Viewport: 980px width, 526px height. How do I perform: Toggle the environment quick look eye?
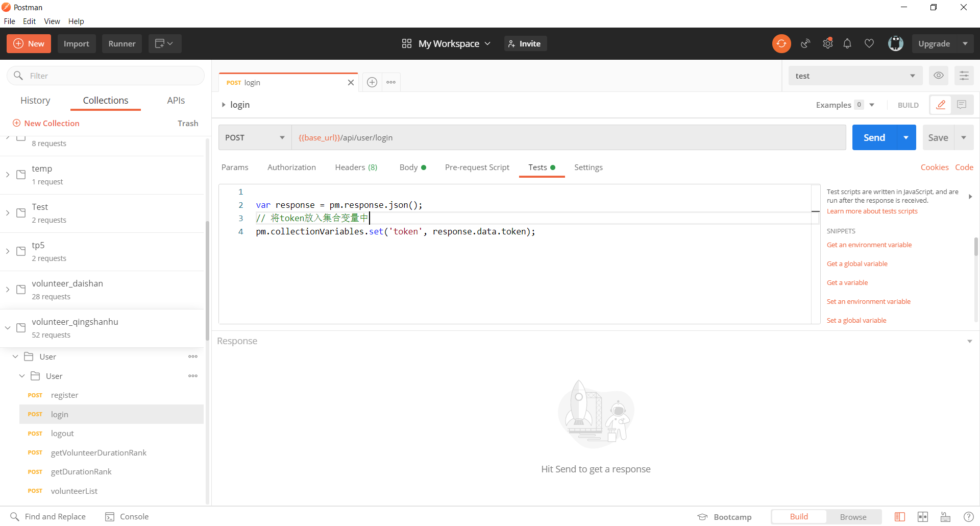[939, 76]
